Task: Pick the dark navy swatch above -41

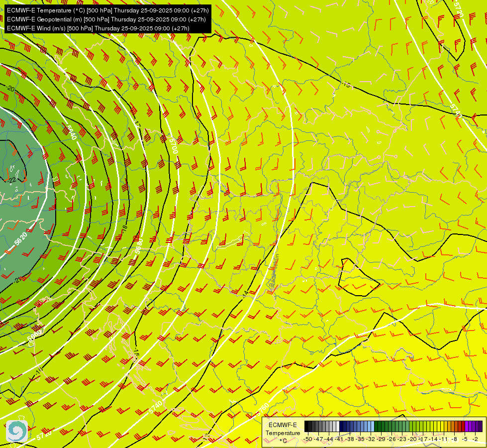Action: (341, 426)
